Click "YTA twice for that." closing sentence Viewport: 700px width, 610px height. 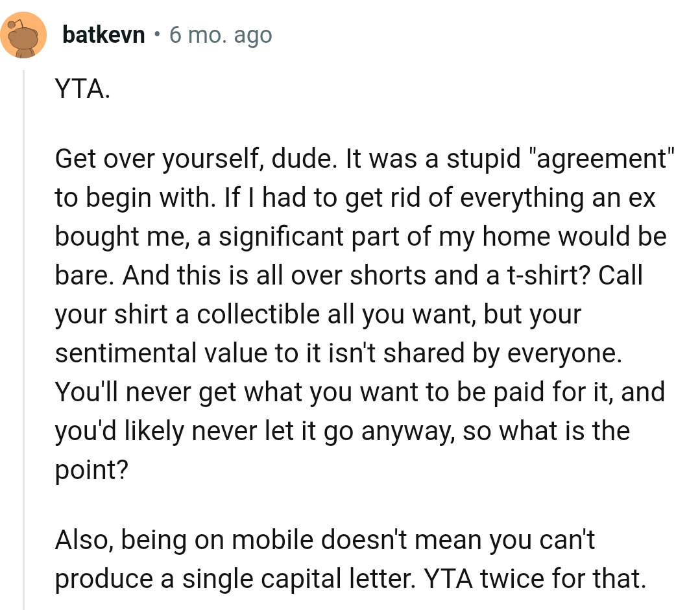[535, 579]
